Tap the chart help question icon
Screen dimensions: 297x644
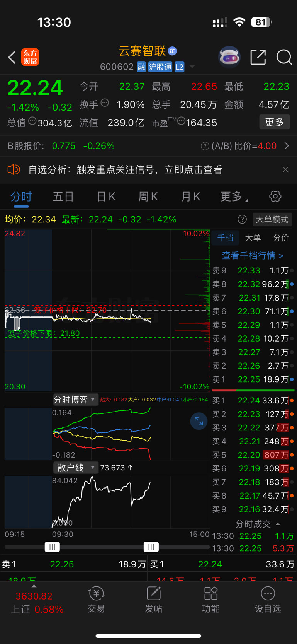pos(242,220)
